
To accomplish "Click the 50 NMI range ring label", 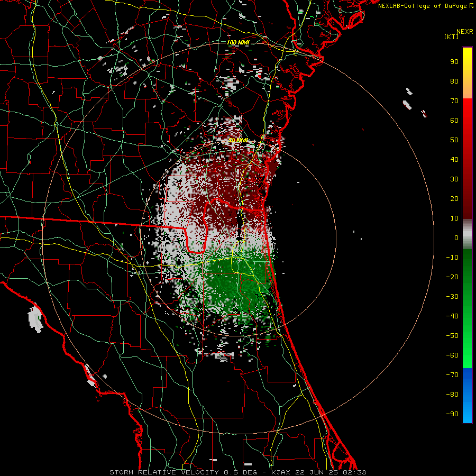I will 238,140.
